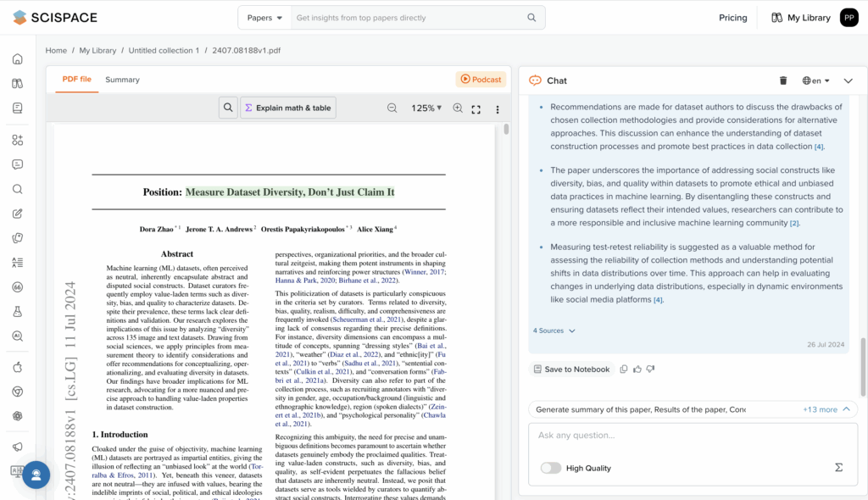Copy the chat response

pos(624,369)
